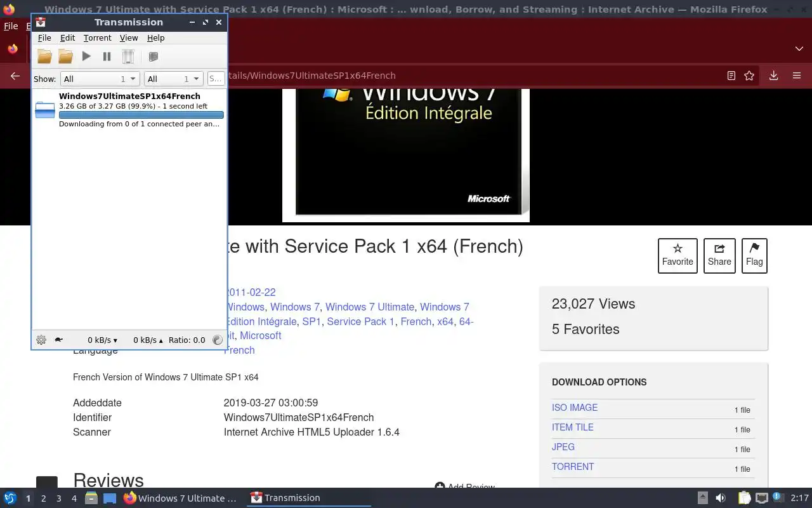Screen dimensions: 812x508
Task: Switch to Firefox window in taskbar
Action: pyautogui.click(x=181, y=498)
